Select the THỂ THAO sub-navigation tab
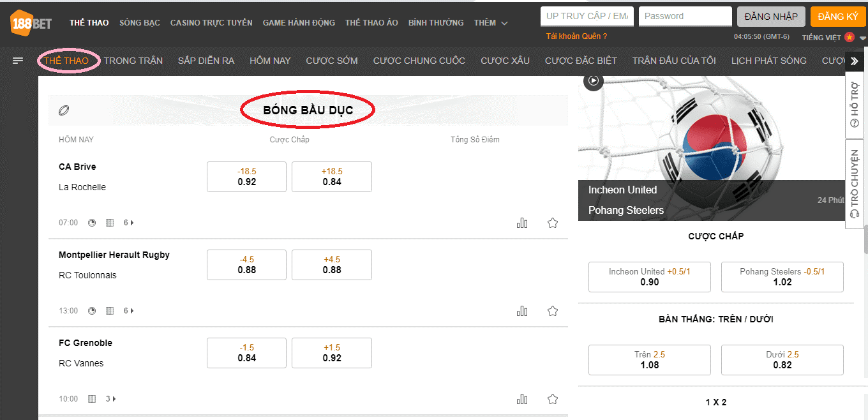 pos(67,61)
